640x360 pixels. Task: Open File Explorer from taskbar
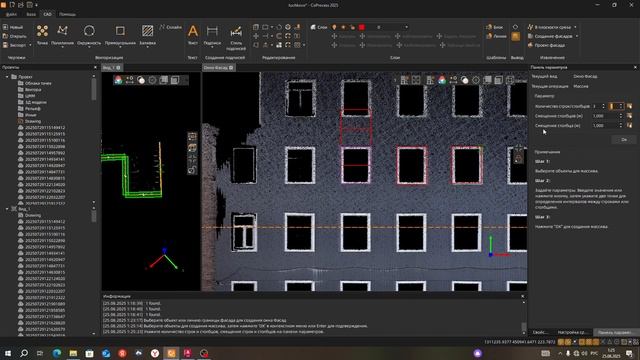coord(73,353)
